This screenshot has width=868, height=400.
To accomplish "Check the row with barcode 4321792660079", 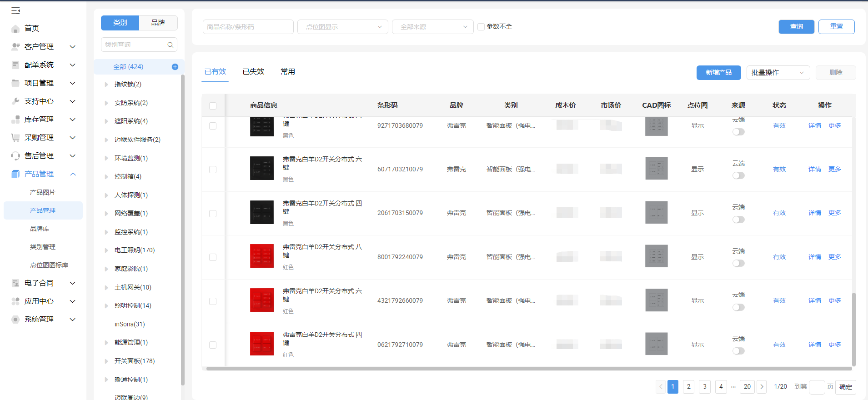I will [x=213, y=301].
